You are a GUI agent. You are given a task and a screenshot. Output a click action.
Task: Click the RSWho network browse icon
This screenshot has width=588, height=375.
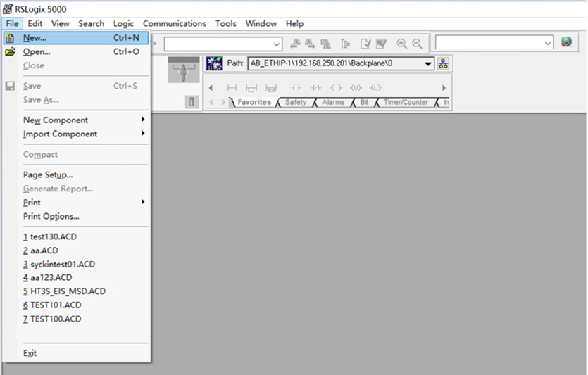(443, 64)
